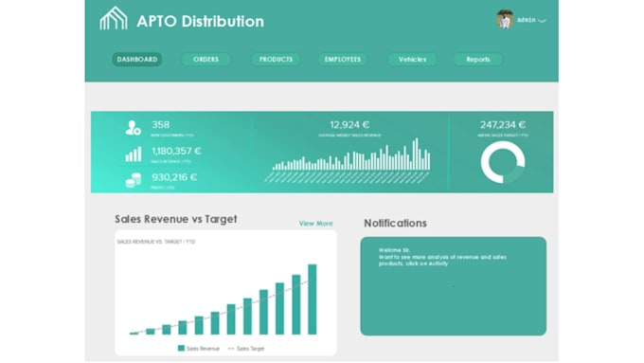Select the DASHBOARD tab
The width and height of the screenshot is (644, 363).
click(x=137, y=59)
